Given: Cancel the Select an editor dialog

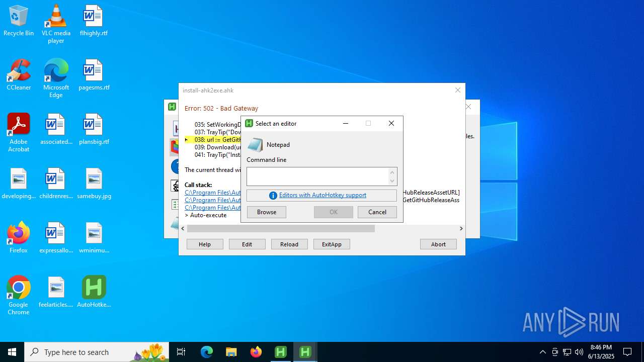Looking at the screenshot, I should click(x=377, y=212).
